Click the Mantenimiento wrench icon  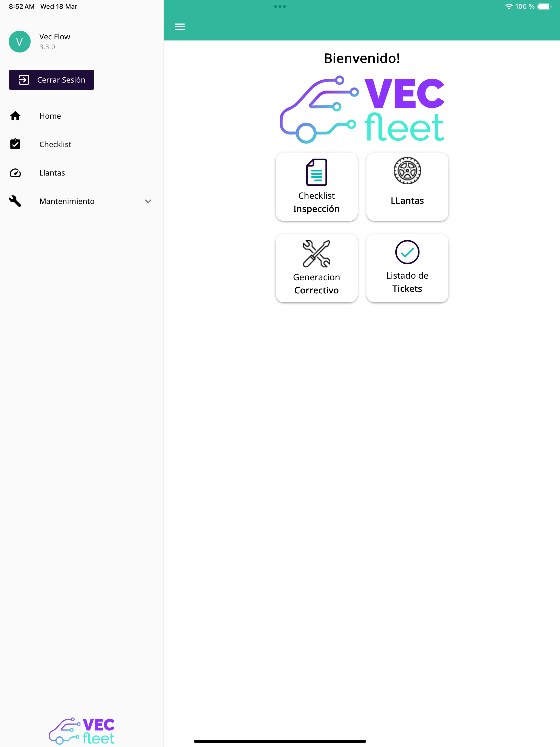point(15,201)
